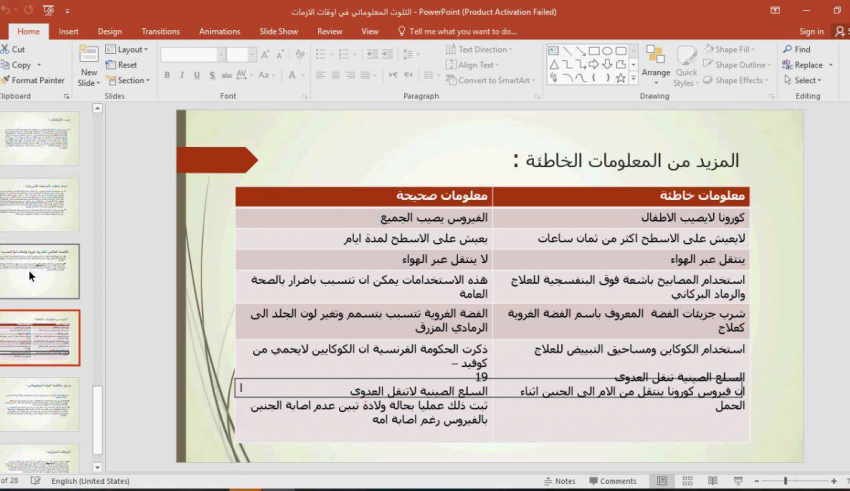Open the Transitions tab
Viewport: 850px width, 491px height.
click(x=160, y=31)
